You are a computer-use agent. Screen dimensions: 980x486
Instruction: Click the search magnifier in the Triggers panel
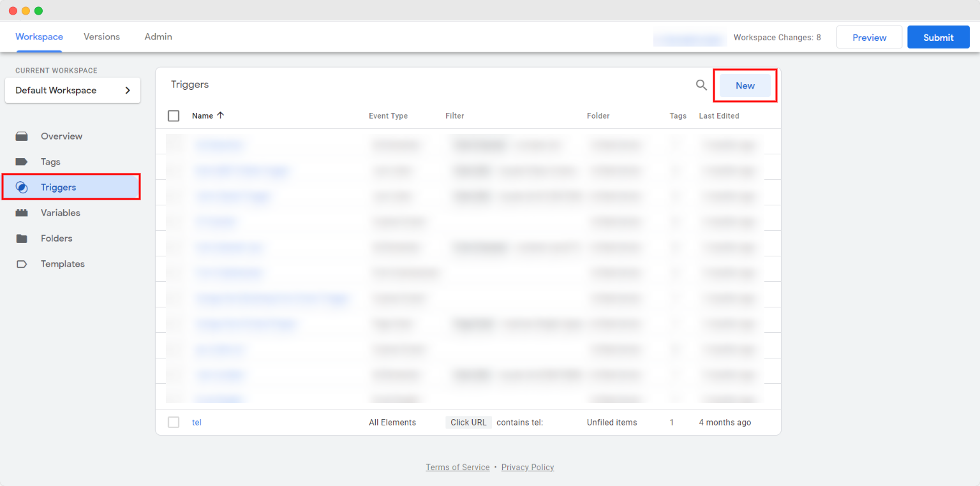701,85
